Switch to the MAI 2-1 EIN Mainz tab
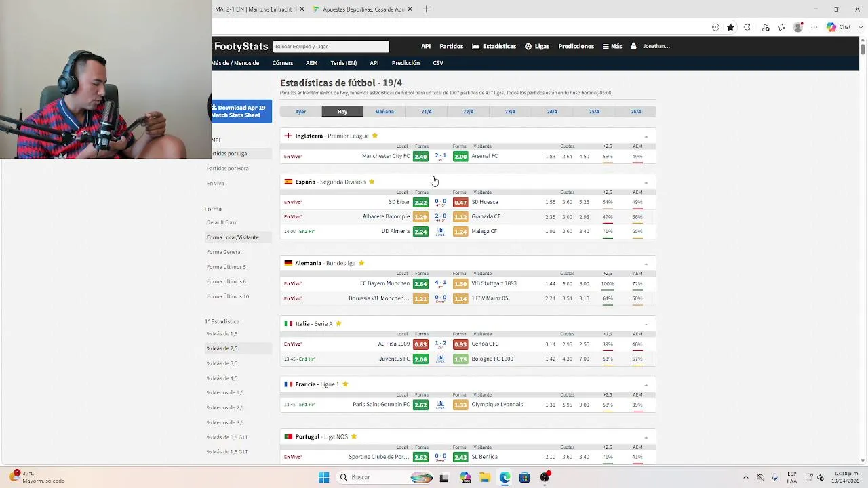 [258, 9]
